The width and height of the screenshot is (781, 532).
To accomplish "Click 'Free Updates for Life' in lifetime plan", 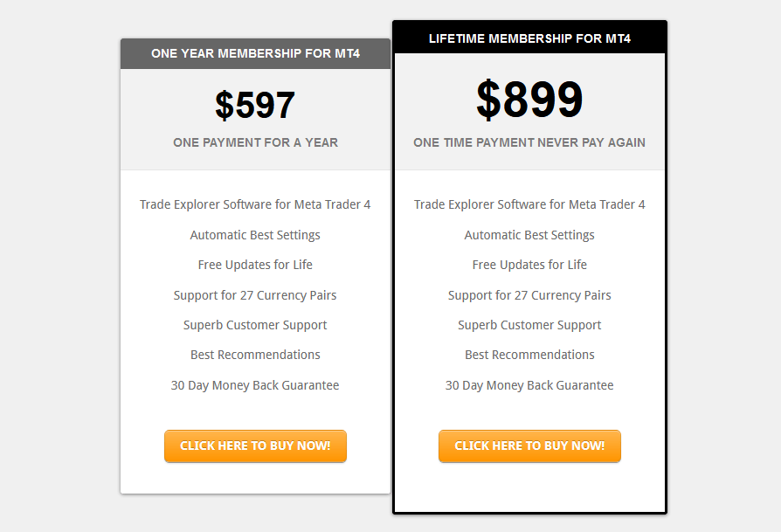I will (x=529, y=265).
